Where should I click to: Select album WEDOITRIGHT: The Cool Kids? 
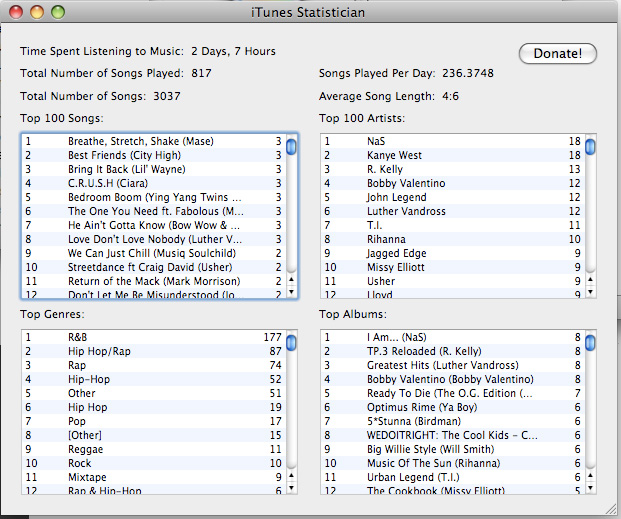453,435
